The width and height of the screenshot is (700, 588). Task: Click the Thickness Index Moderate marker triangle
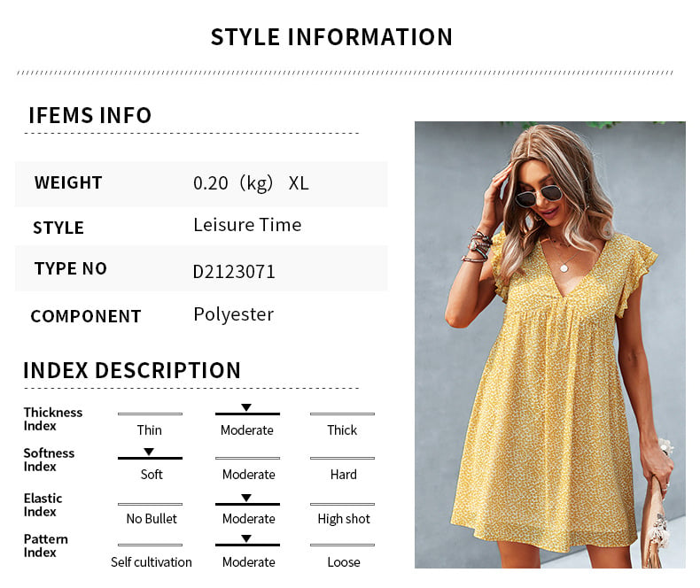click(246, 407)
